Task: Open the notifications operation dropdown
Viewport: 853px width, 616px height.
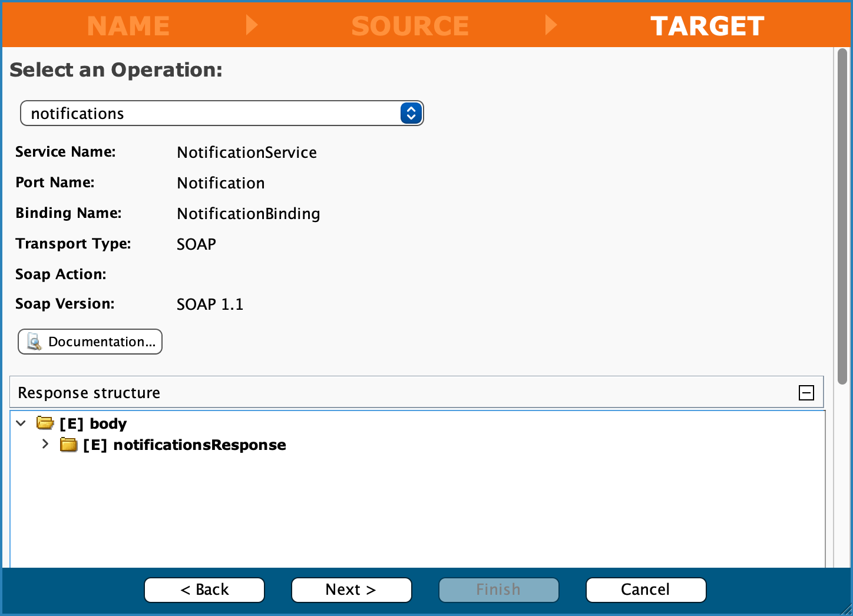Action: (212, 113)
